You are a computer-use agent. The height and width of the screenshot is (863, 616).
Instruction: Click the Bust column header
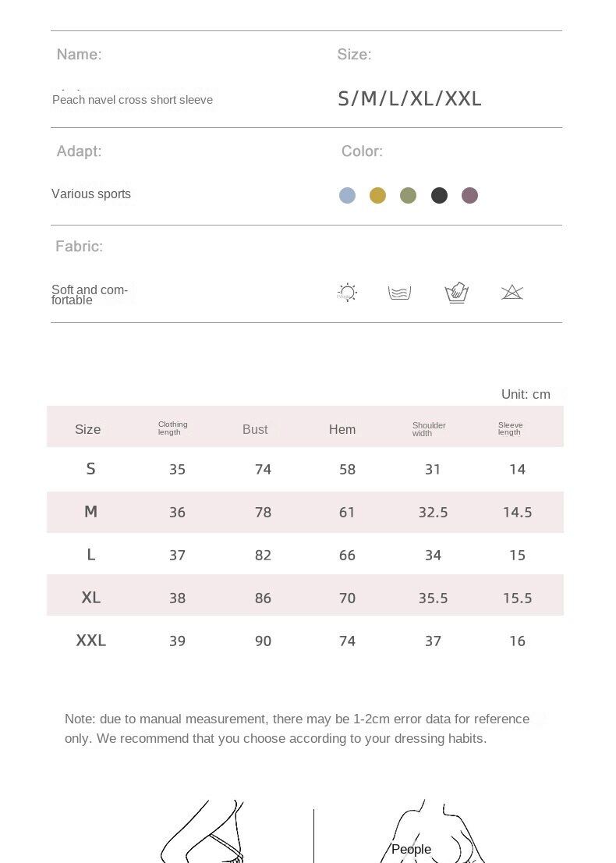pos(255,429)
